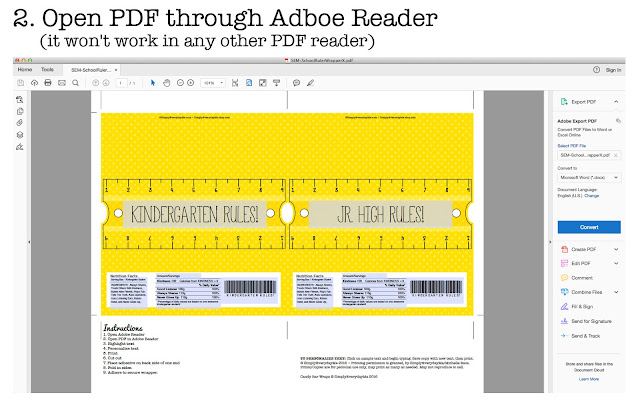The height and width of the screenshot is (407, 640).
Task: Select the Hand pan tool
Action: tap(167, 83)
